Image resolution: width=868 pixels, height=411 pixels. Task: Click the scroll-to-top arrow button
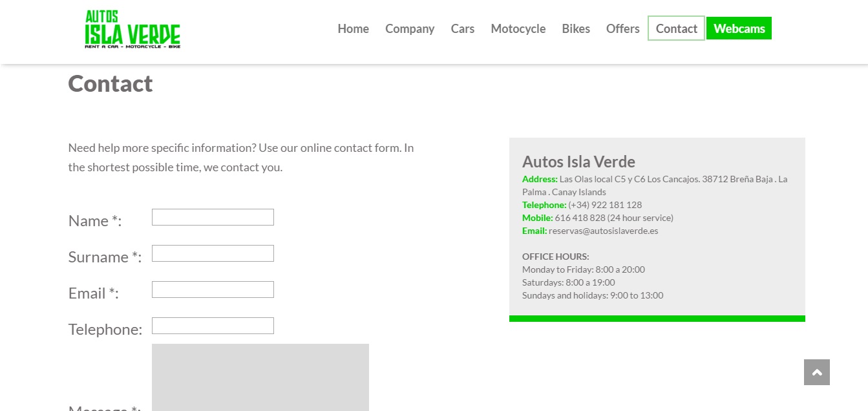[816, 372]
